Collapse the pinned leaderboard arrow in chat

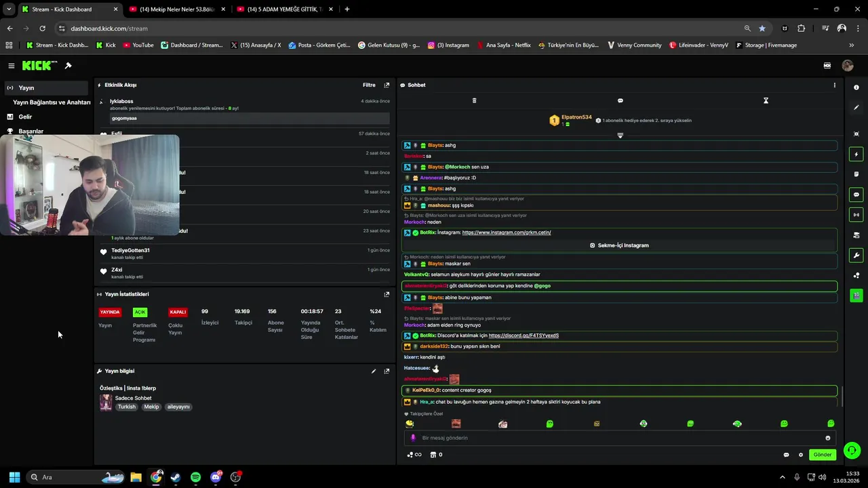tap(620, 136)
